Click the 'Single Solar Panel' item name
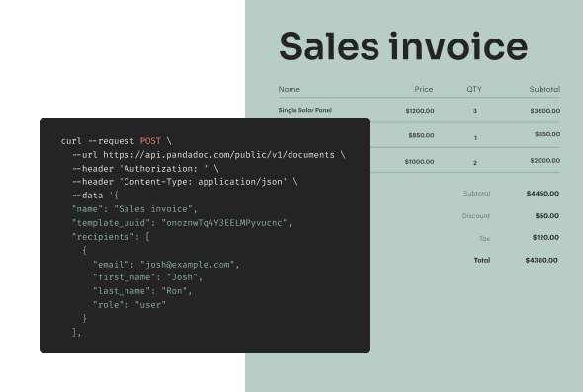The image size is (583, 392). coord(305,110)
